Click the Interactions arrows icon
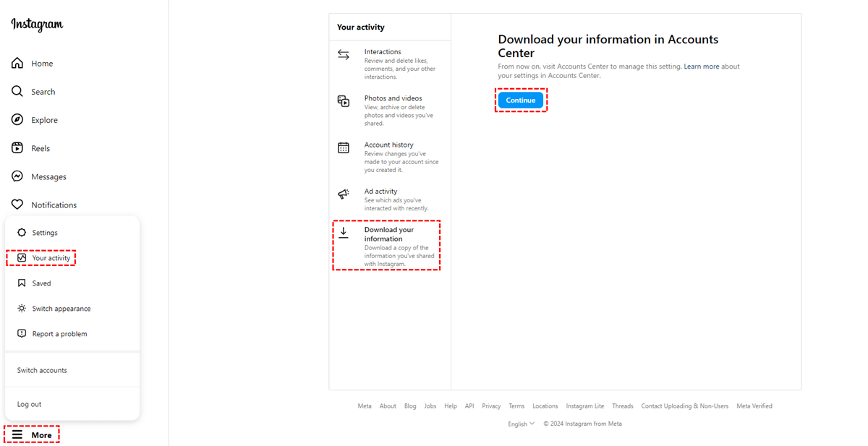The height and width of the screenshot is (446, 868). tap(344, 55)
